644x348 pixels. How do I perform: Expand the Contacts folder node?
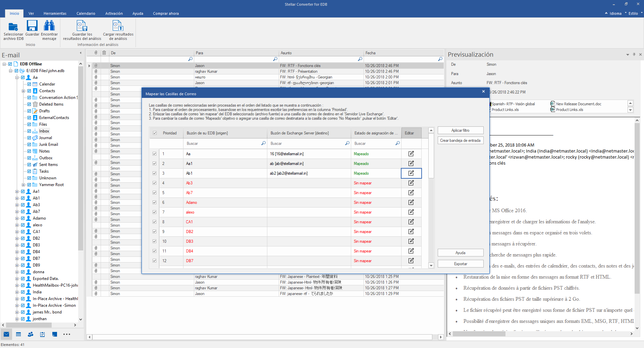click(x=23, y=91)
